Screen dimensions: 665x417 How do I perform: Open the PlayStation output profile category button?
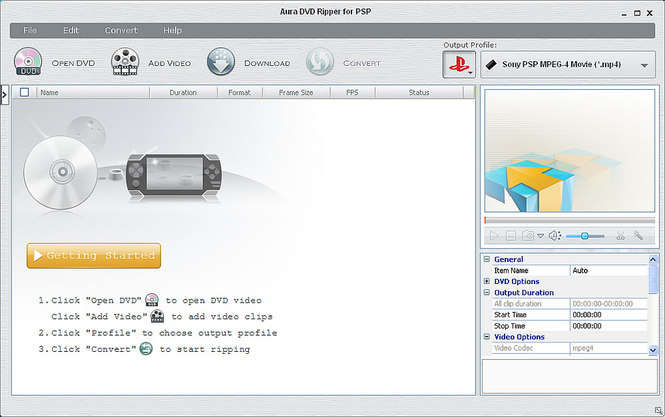459,64
